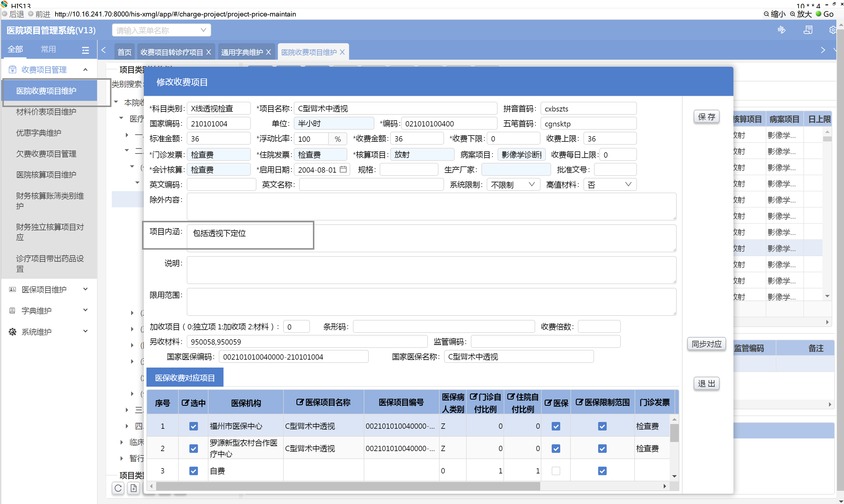
Task: Click the settings gear icon in header
Action: click(x=833, y=30)
